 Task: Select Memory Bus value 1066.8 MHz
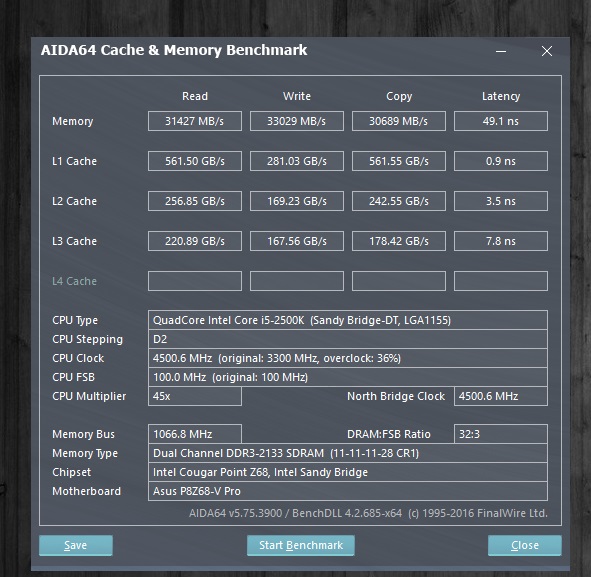pyautogui.click(x=195, y=434)
